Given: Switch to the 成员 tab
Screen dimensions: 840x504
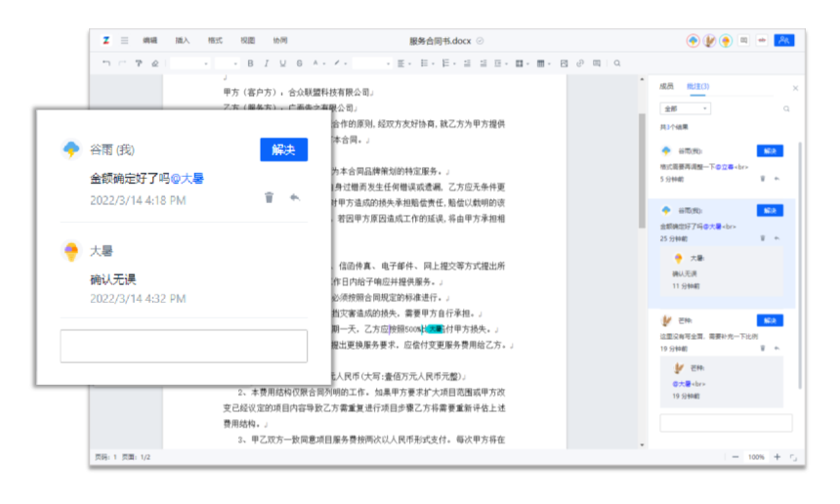Looking at the screenshot, I should tap(666, 86).
